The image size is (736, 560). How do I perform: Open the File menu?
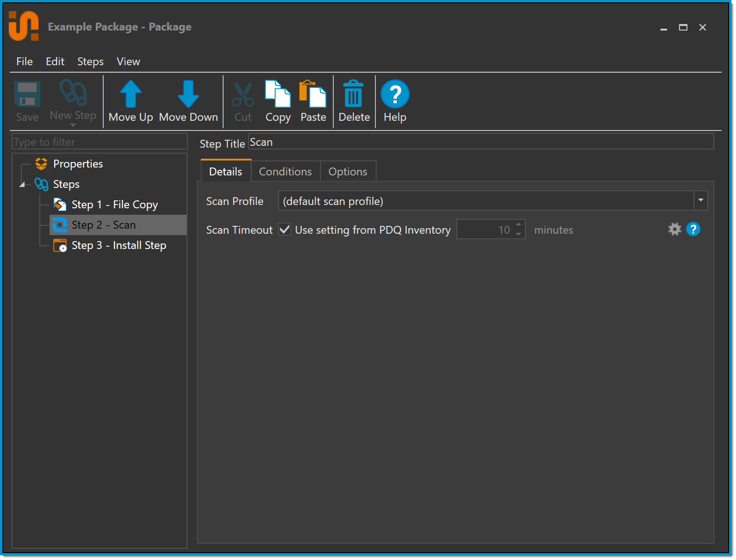25,62
